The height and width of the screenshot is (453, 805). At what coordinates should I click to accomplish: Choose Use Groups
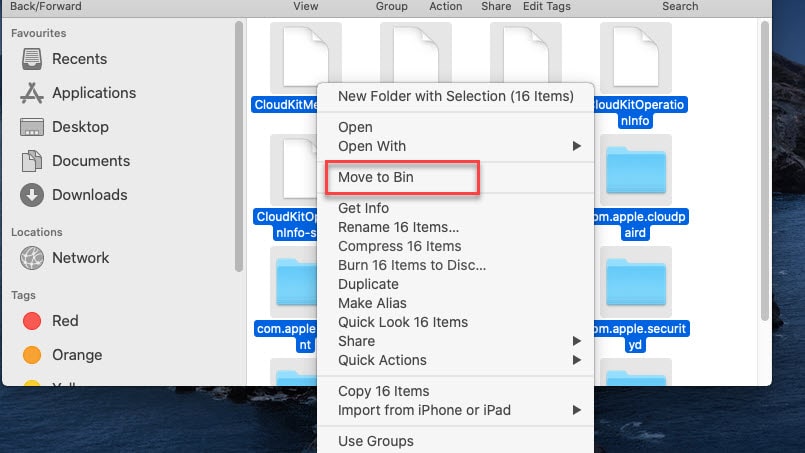pyautogui.click(x=455, y=441)
